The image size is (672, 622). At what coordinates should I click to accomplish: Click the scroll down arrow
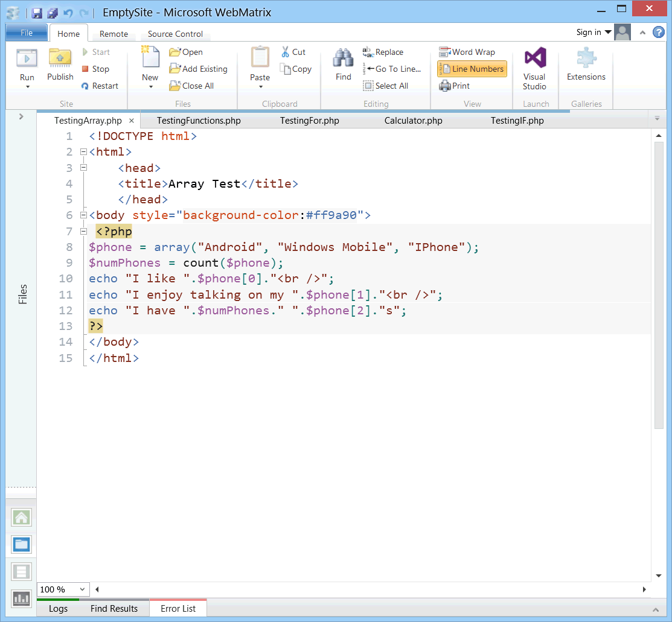659,576
